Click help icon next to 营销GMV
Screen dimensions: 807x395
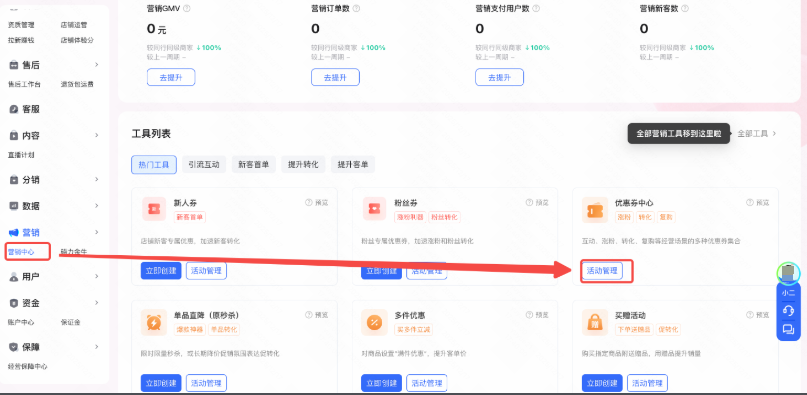pos(187,8)
